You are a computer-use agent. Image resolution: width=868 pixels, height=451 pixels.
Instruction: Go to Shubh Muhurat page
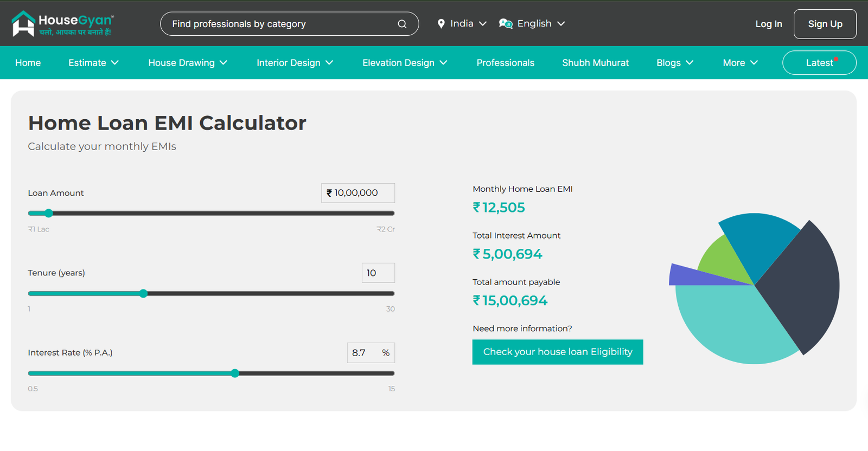pyautogui.click(x=595, y=63)
